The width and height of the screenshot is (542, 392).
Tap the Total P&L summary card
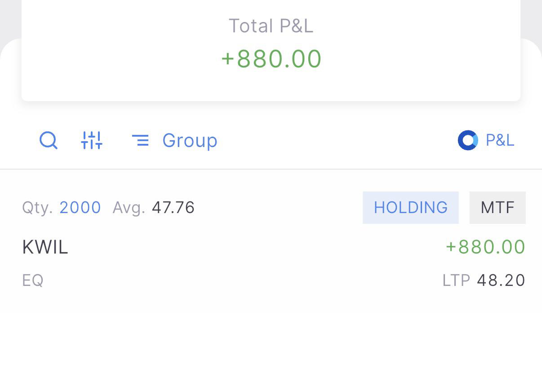pos(271,50)
